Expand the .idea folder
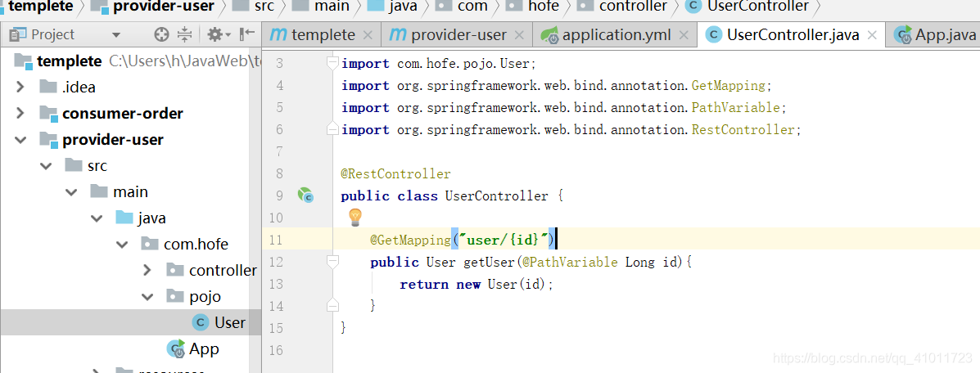Screen dimensions: 980x373 coord(20,86)
